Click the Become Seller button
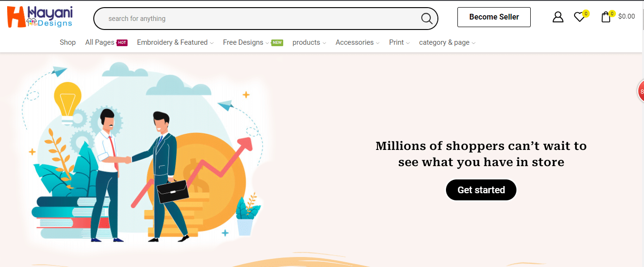The image size is (644, 267). [494, 17]
